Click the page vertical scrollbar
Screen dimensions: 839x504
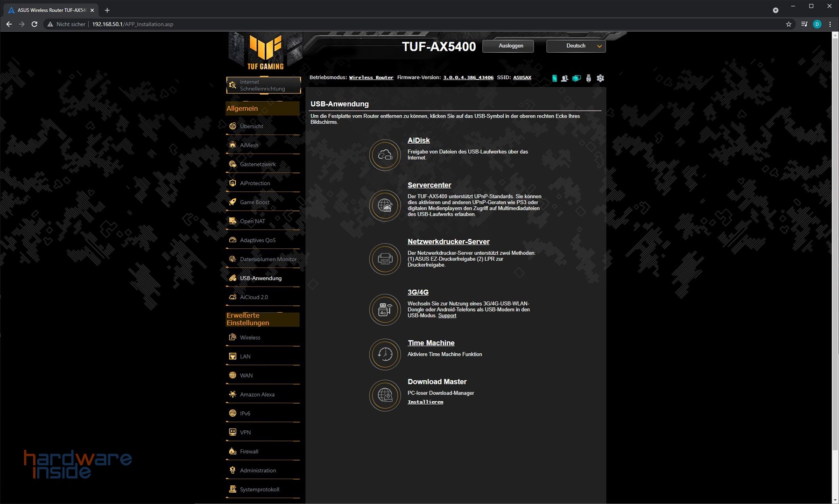click(835, 233)
